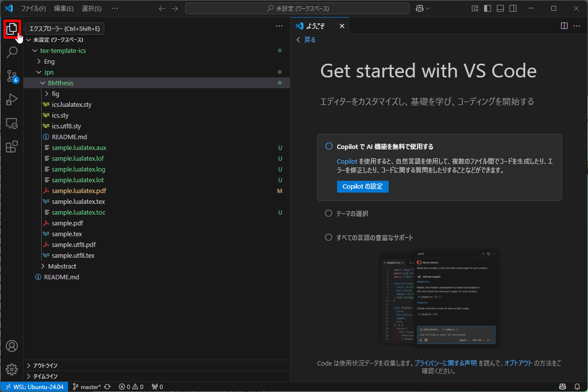Open sample.lualatex.tex file

[x=78, y=201]
